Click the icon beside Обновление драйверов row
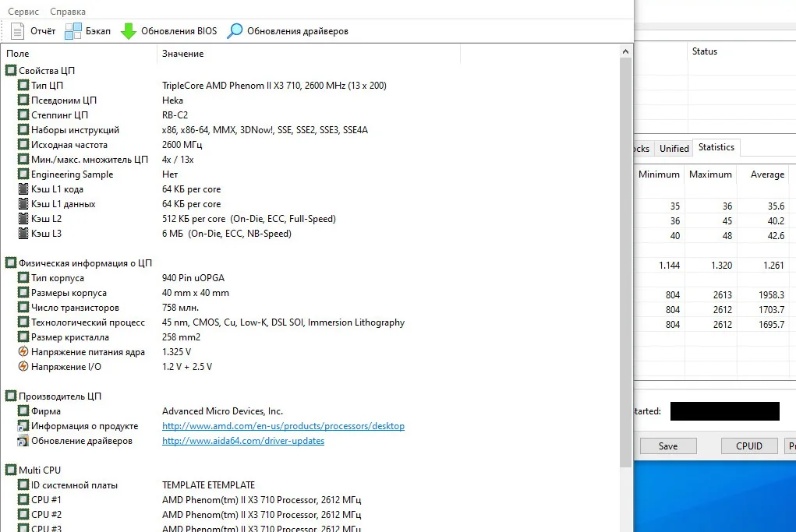 point(23,440)
